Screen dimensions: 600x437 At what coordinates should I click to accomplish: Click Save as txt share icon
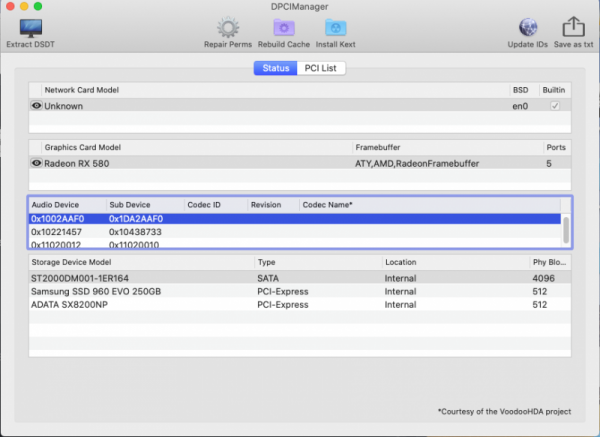[x=573, y=27]
